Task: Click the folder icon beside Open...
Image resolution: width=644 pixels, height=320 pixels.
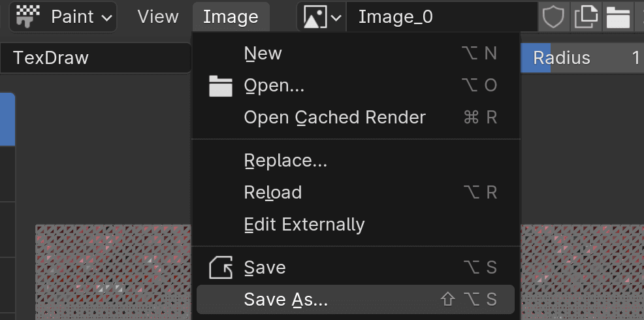Action: (221, 86)
